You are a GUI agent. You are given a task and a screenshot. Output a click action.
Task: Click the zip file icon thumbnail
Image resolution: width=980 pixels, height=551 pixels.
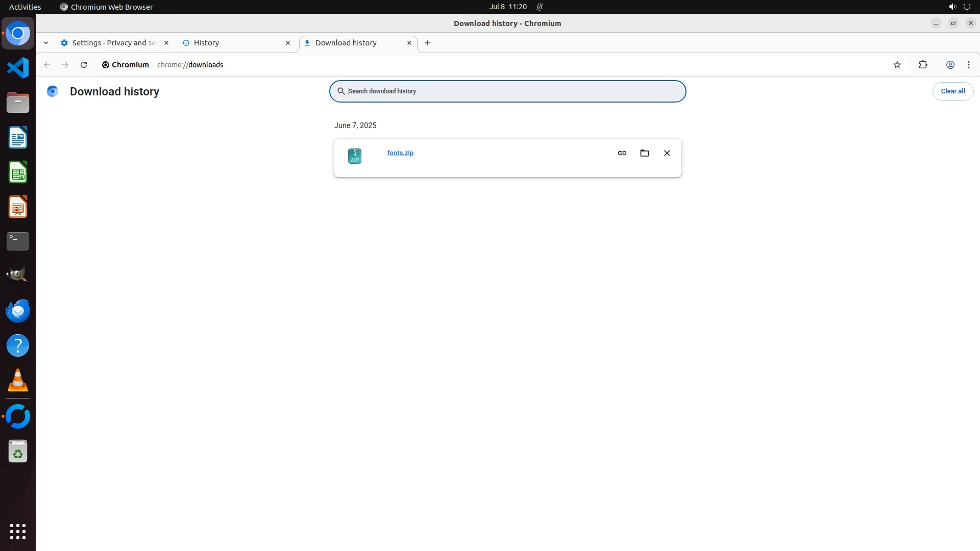tap(354, 156)
